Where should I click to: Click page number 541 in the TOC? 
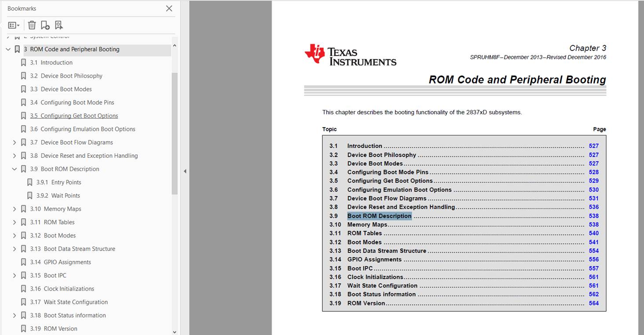(593, 242)
